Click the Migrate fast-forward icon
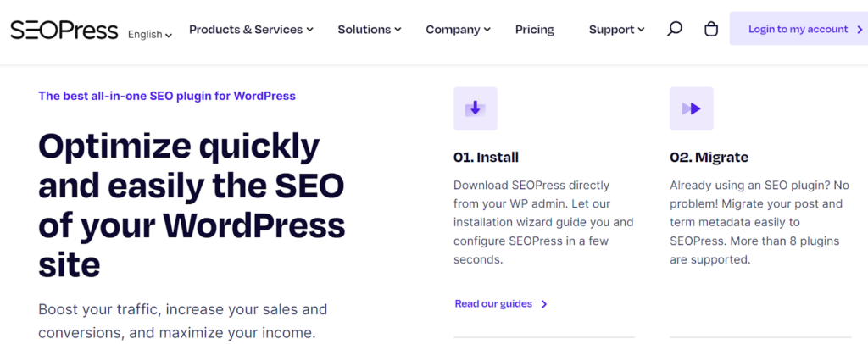 point(691,108)
